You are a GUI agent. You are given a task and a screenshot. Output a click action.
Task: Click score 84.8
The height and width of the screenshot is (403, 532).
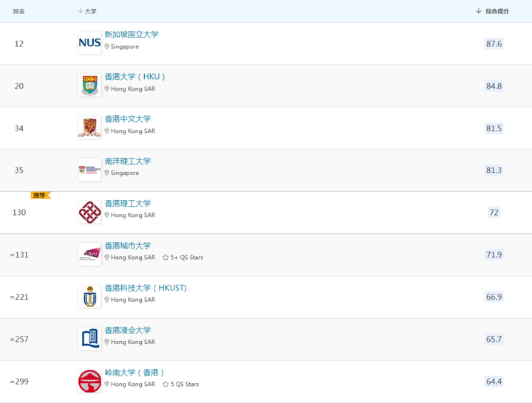coord(494,86)
